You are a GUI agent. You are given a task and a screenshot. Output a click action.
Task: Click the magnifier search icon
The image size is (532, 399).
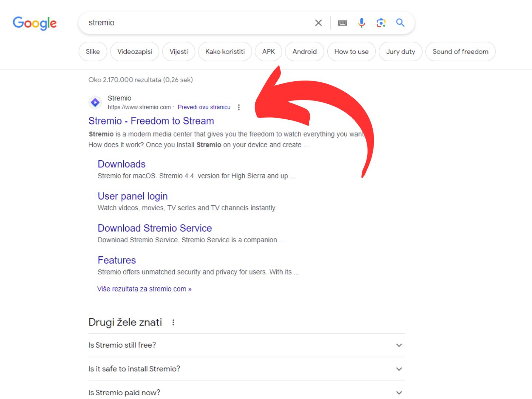tap(400, 23)
